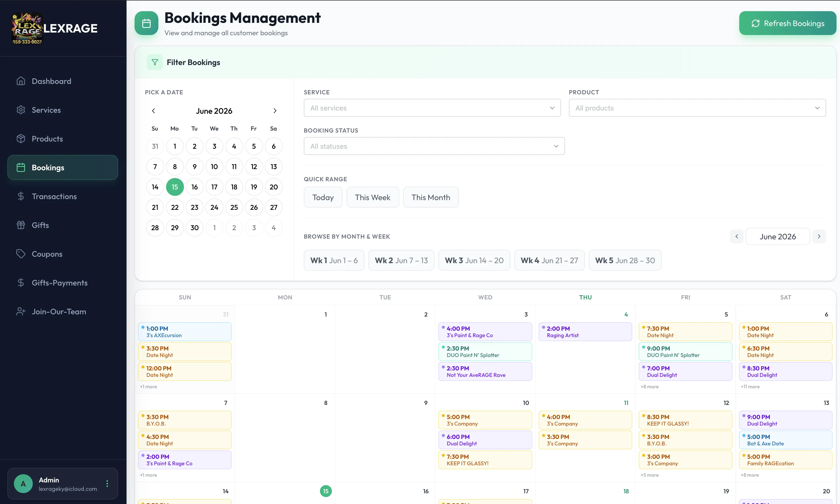The image size is (840, 504).
Task: Open the 5:00 PM Bat & Axe Date booking
Action: tap(785, 440)
